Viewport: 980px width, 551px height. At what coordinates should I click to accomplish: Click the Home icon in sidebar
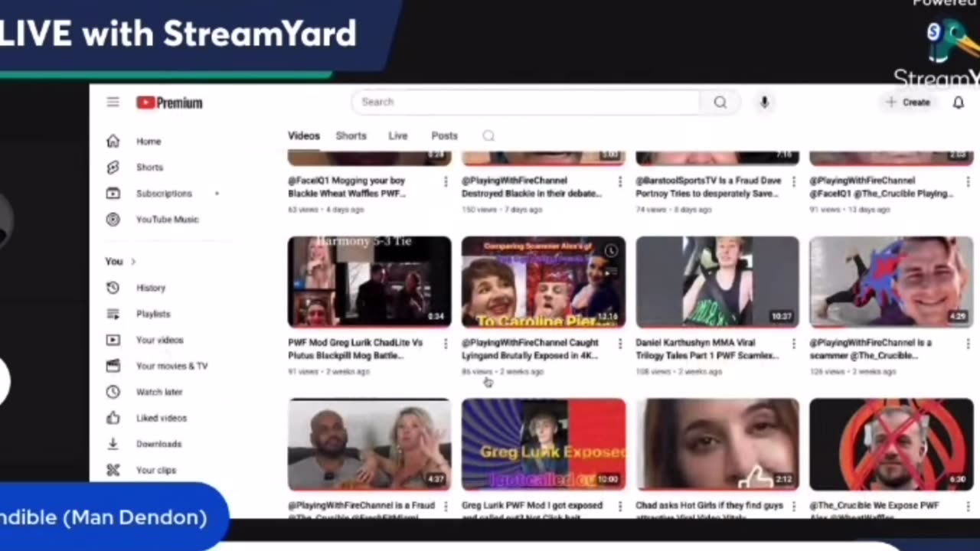113,141
